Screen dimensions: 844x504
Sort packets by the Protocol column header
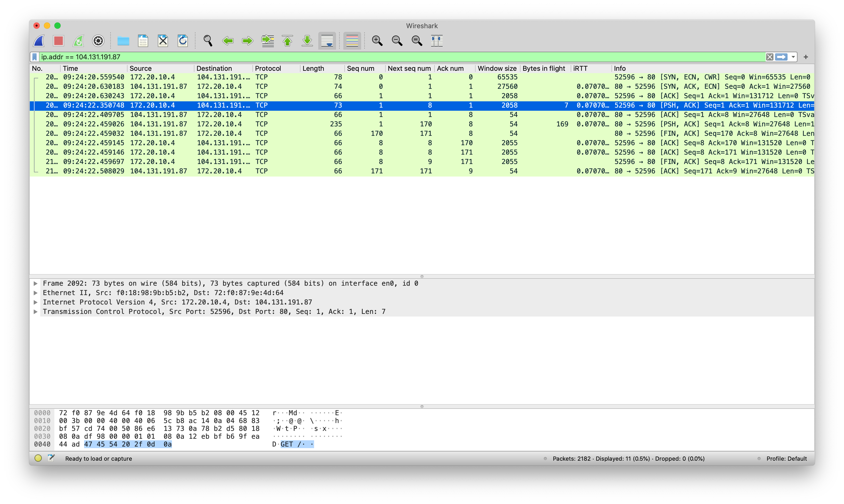[268, 68]
